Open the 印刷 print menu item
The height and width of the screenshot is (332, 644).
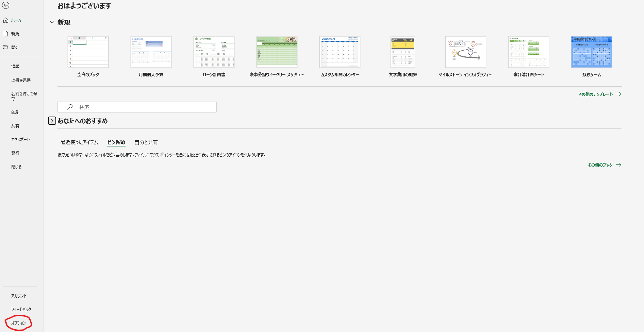click(15, 112)
